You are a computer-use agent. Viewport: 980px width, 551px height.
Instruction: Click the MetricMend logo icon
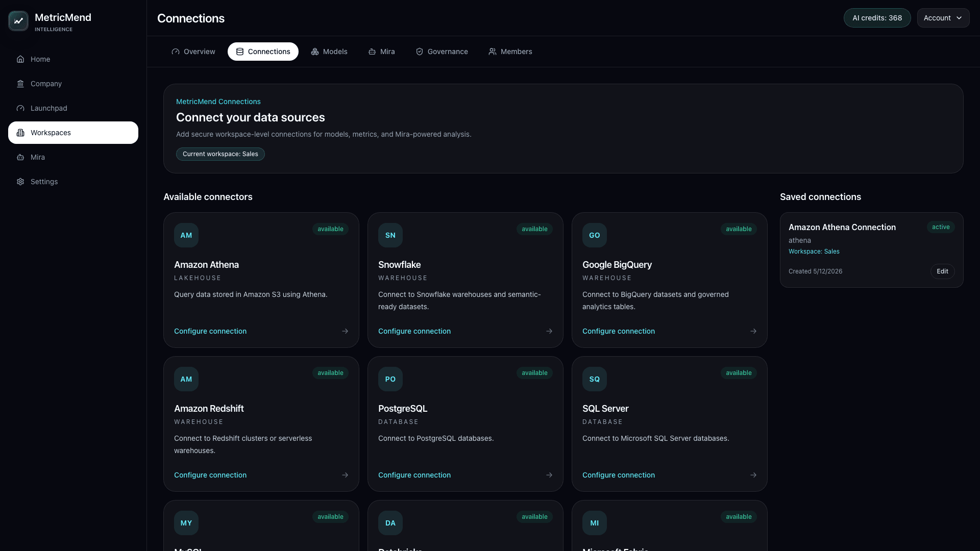pos(18,21)
